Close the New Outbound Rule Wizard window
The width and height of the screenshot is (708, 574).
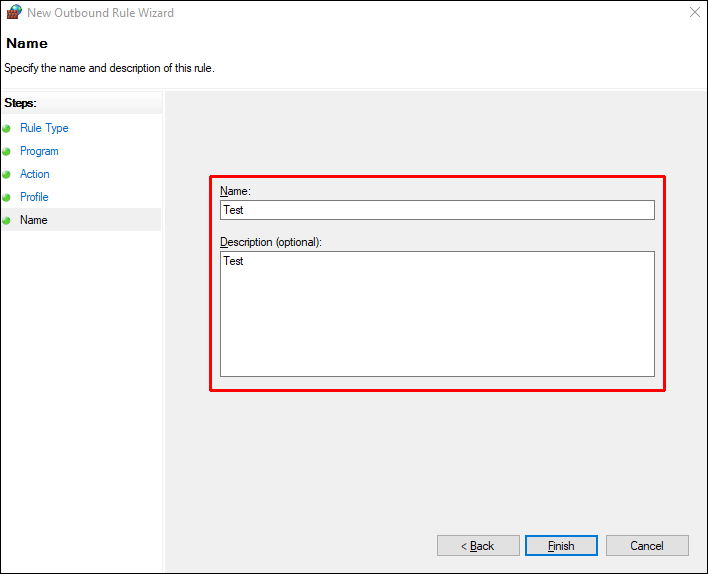click(x=694, y=13)
